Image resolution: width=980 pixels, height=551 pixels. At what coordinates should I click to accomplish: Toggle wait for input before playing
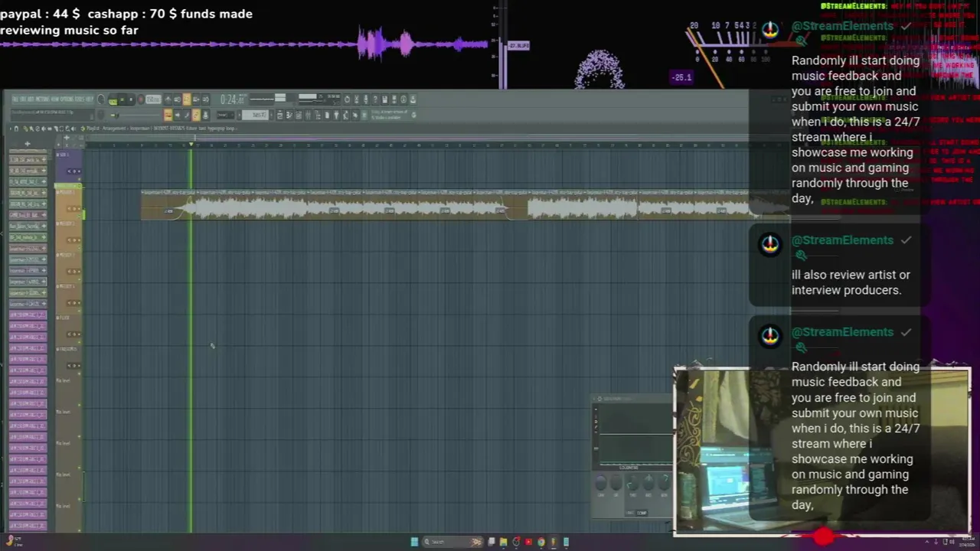coord(178,99)
